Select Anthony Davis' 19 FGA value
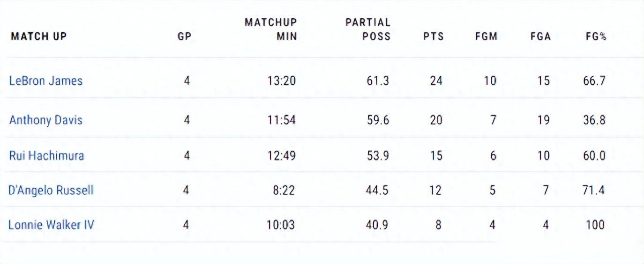 click(543, 120)
